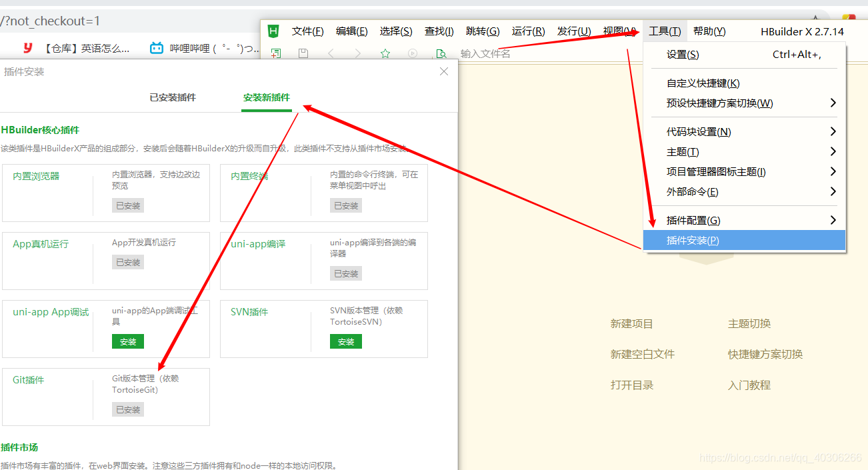Click the 快捷键方案切换 link

point(765,355)
